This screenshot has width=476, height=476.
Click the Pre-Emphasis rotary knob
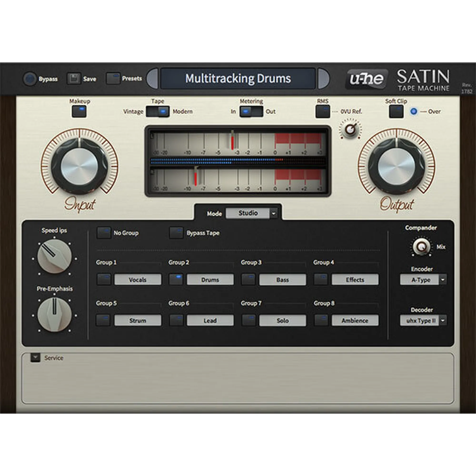[x=55, y=314]
